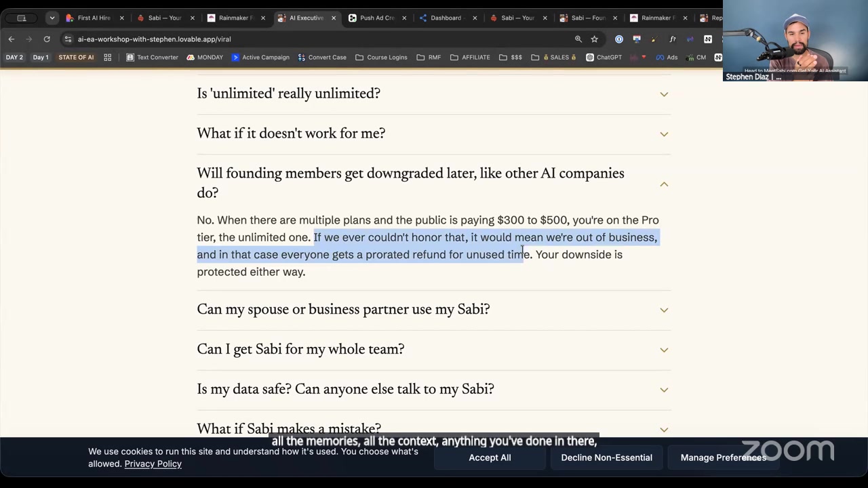The width and height of the screenshot is (868, 488).
Task: Open the Convert Case bookmark
Action: point(322,58)
